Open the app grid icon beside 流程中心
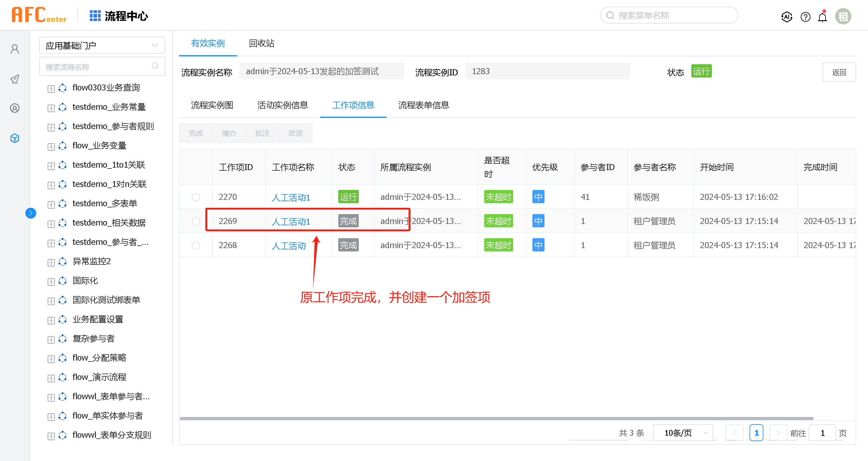Image resolution: width=868 pixels, height=461 pixels. coord(95,16)
